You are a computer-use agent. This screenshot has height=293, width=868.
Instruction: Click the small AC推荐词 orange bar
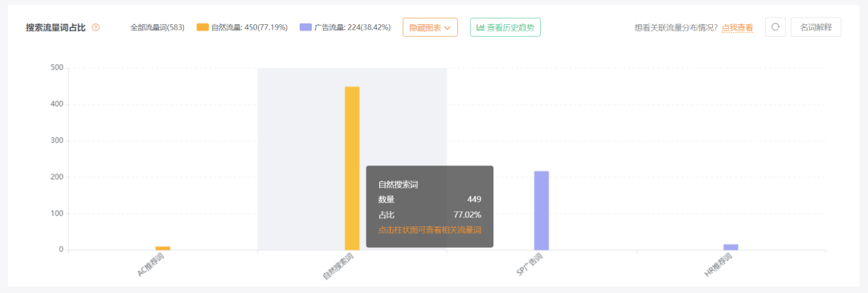(162, 248)
